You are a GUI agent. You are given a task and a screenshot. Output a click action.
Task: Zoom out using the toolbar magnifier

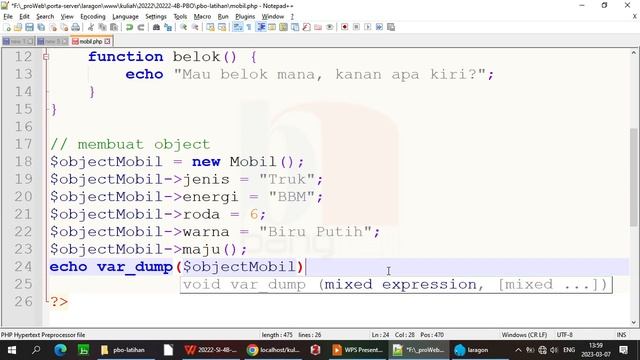pos(195,27)
